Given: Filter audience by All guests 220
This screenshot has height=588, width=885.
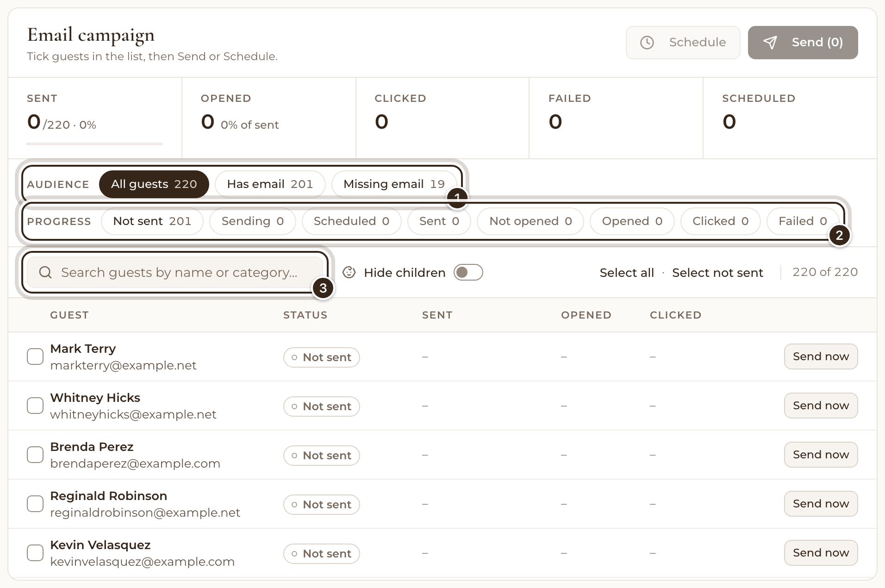Looking at the screenshot, I should pyautogui.click(x=154, y=184).
